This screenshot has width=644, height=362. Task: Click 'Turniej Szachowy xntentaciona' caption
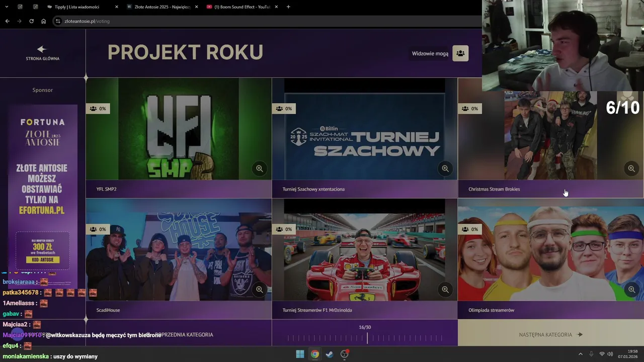(313, 189)
